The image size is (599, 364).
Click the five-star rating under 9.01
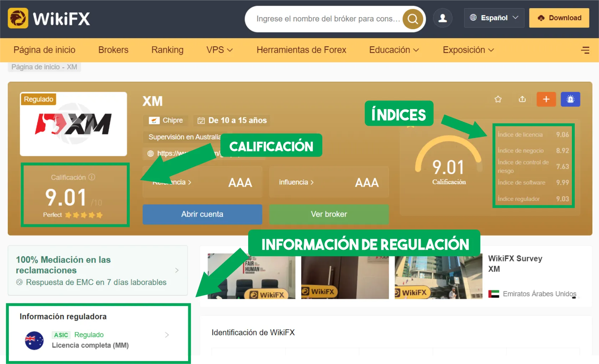(84, 215)
